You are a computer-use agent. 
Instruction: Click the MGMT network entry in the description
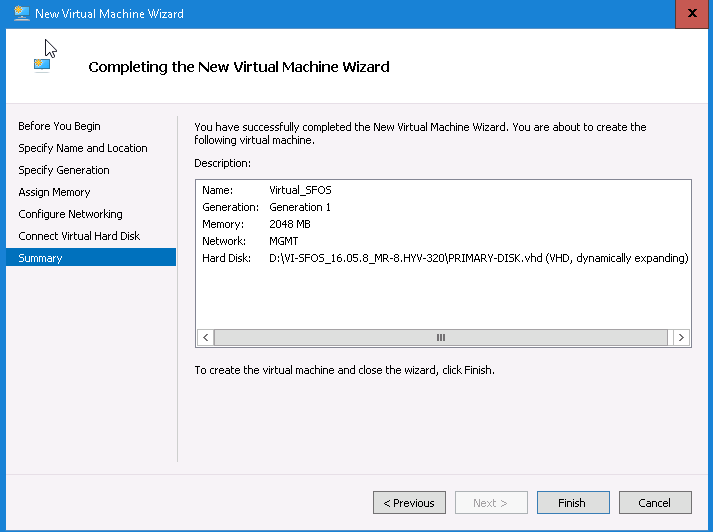(284, 241)
